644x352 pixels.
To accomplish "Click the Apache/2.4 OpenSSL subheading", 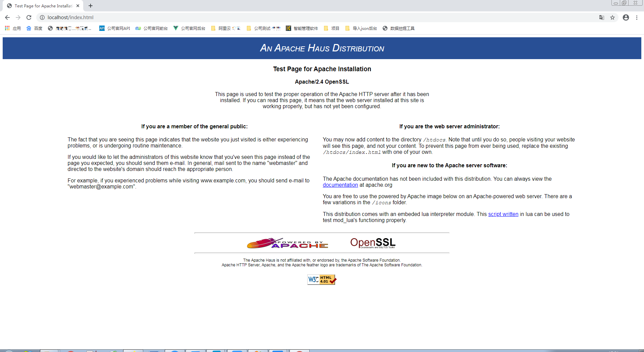I will pyautogui.click(x=322, y=82).
